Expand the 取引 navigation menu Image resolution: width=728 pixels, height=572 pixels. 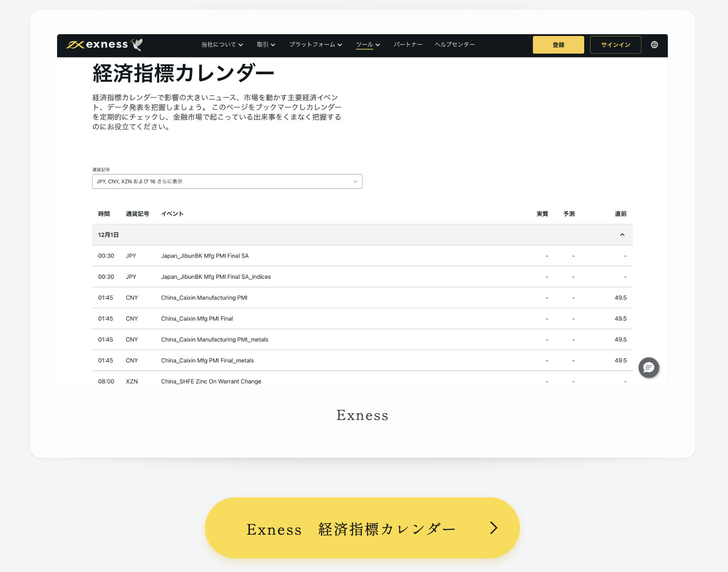pos(266,45)
